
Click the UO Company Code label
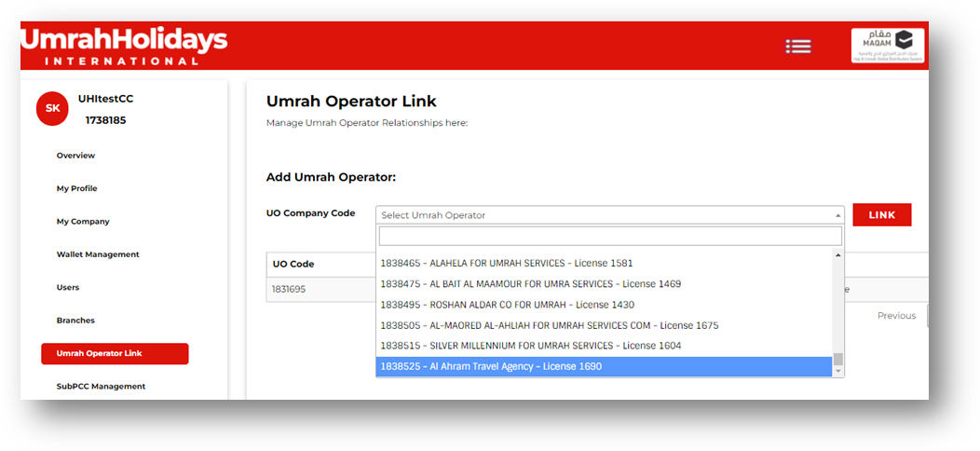[x=310, y=213]
